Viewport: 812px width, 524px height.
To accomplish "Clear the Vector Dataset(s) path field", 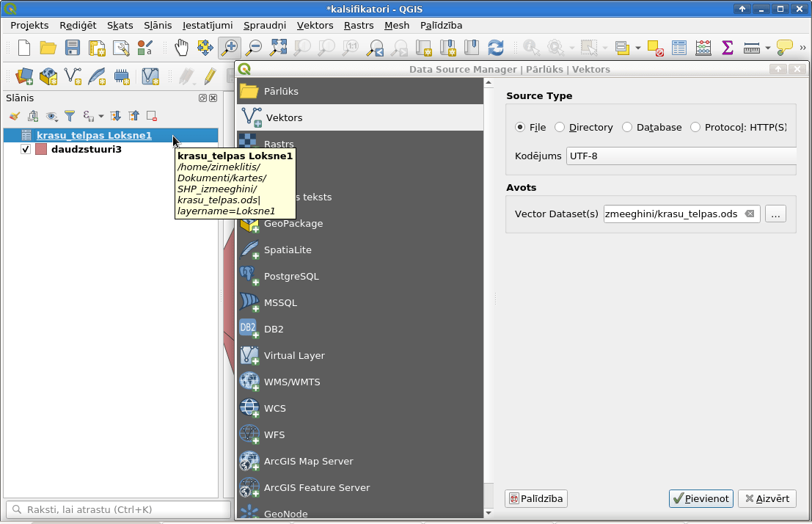I will click(x=750, y=214).
